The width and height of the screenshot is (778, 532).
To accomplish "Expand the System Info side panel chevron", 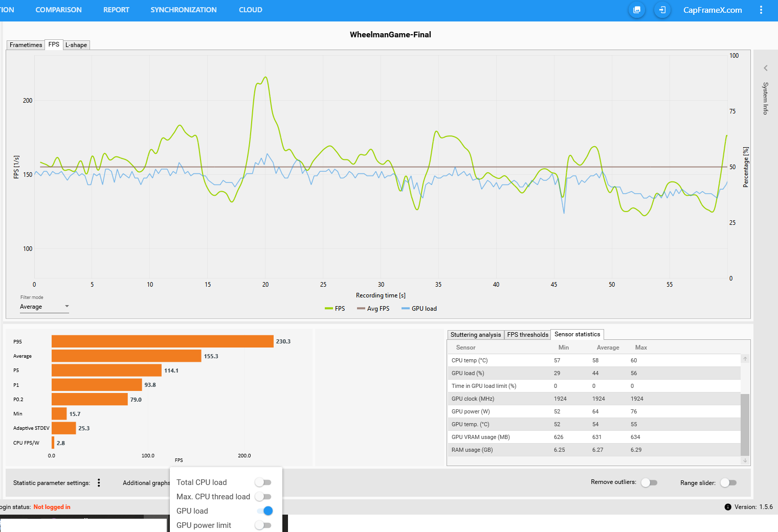I will point(766,68).
